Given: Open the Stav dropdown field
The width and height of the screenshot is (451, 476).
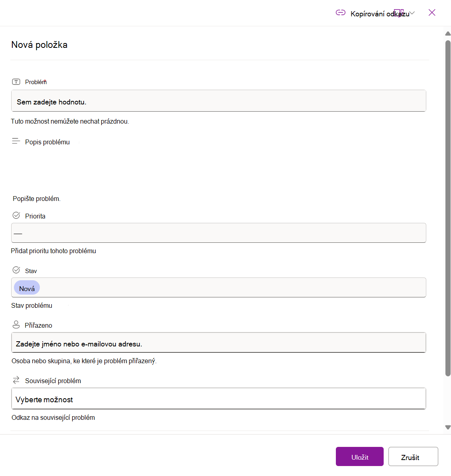Looking at the screenshot, I should (218, 287).
